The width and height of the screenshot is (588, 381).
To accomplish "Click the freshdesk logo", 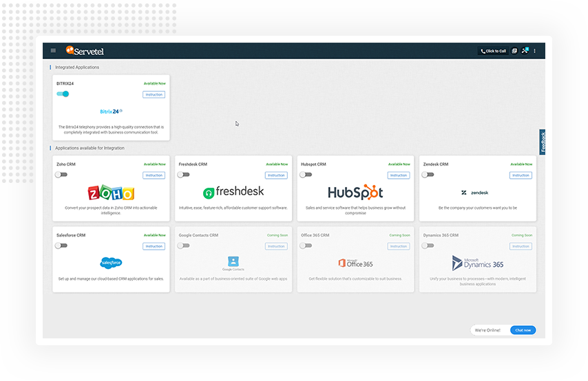I will pyautogui.click(x=233, y=192).
